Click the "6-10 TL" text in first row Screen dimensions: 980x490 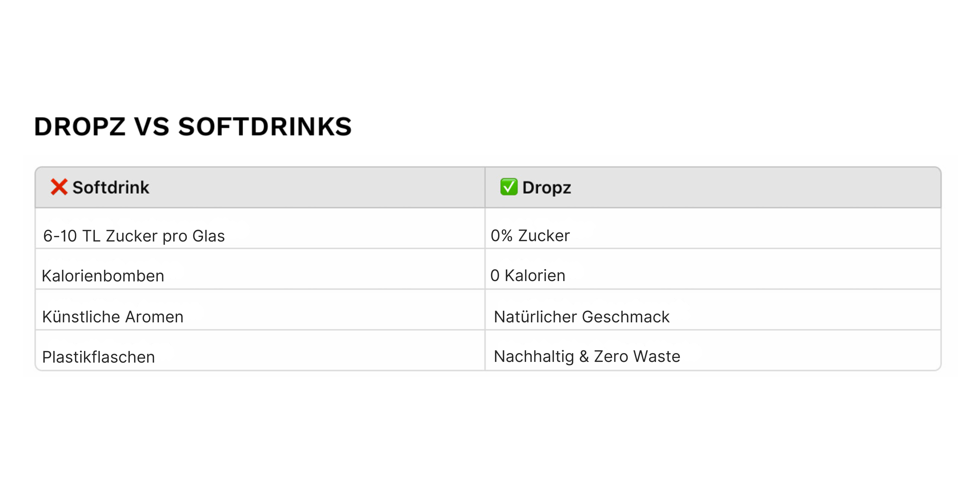(x=71, y=236)
